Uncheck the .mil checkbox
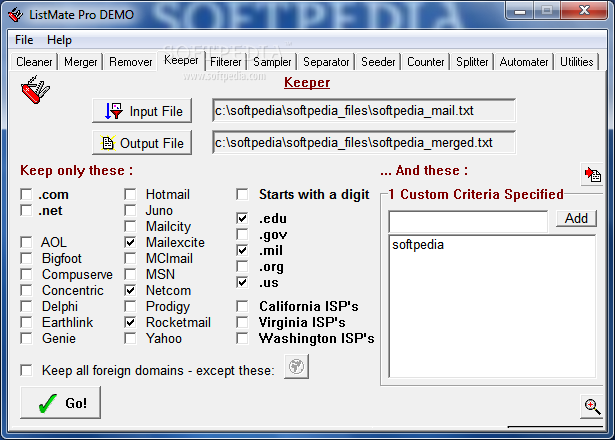 click(x=242, y=250)
